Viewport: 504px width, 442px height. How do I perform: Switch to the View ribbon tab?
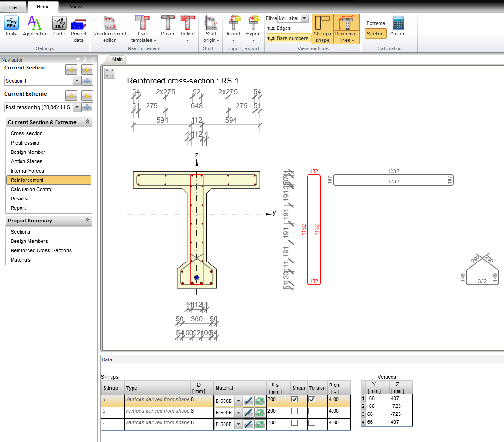coord(76,7)
